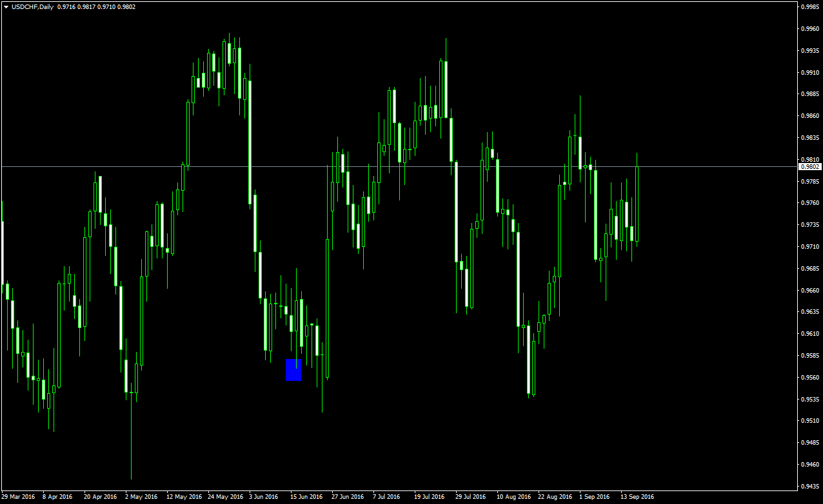Click the highlighted 0.9802 current price label
Image resolution: width=823 pixels, height=504 pixels.
[x=810, y=166]
